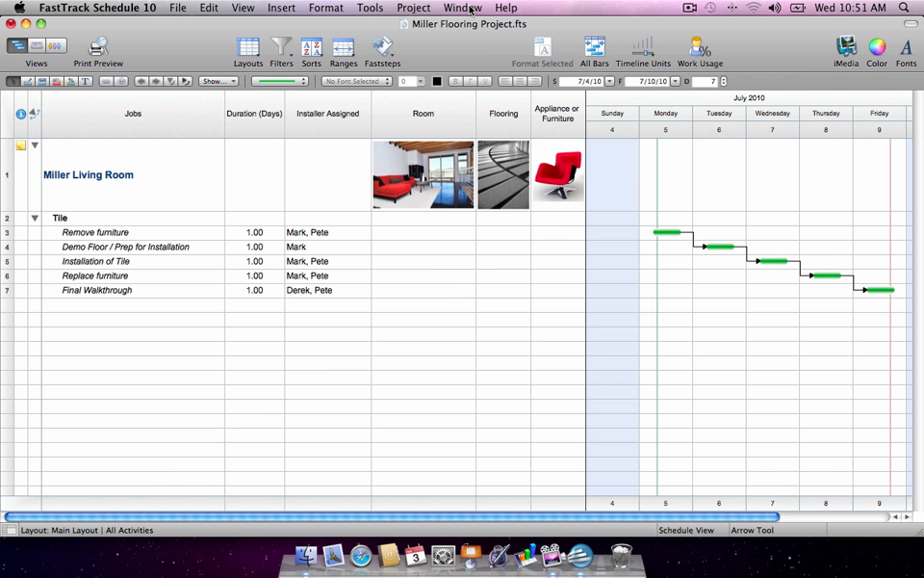Open Print Preview
The width and height of the screenshot is (924, 578).
coord(98,52)
